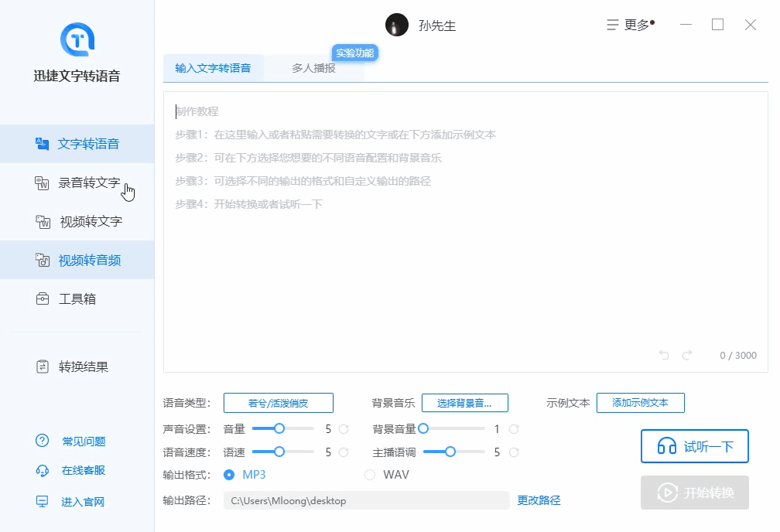Click the username 孙先生
The height and width of the screenshot is (532, 780).
click(437, 26)
